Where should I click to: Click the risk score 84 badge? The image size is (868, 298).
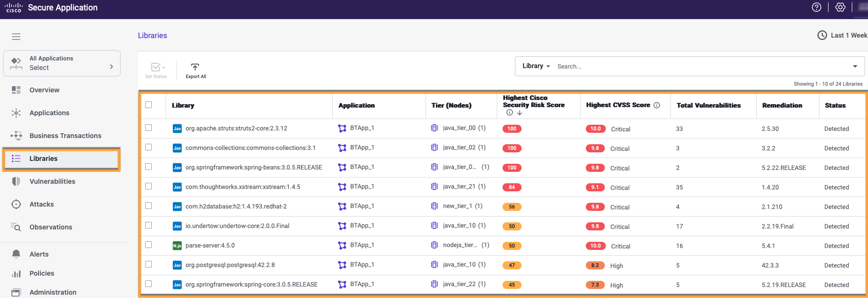coord(512,187)
